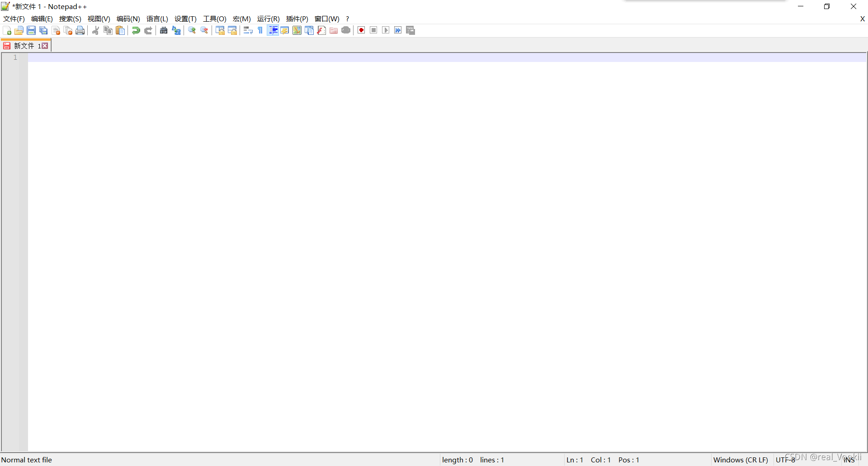Close the 新文件 1 tab
The width and height of the screenshot is (868, 466).
click(x=45, y=46)
